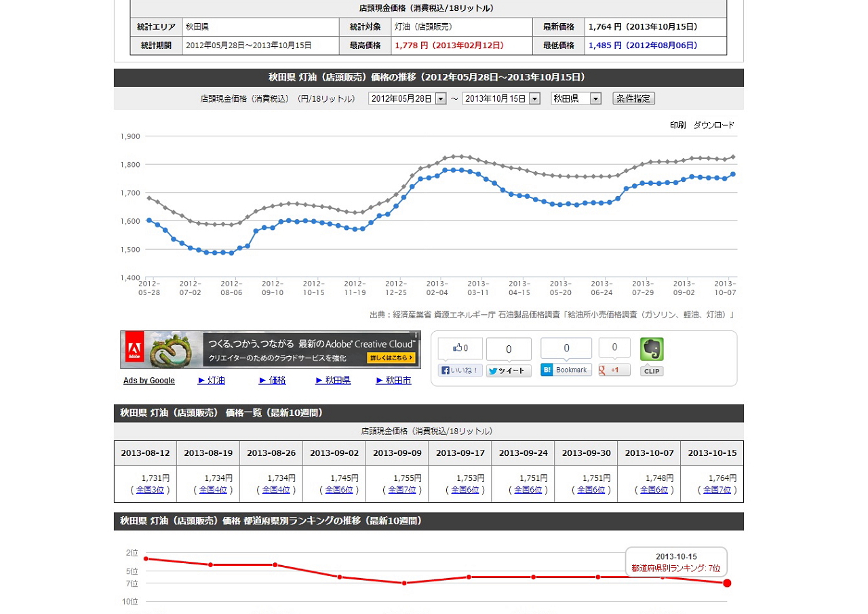Click the last red ranking chart data point
The image size is (868, 614).
click(727, 583)
